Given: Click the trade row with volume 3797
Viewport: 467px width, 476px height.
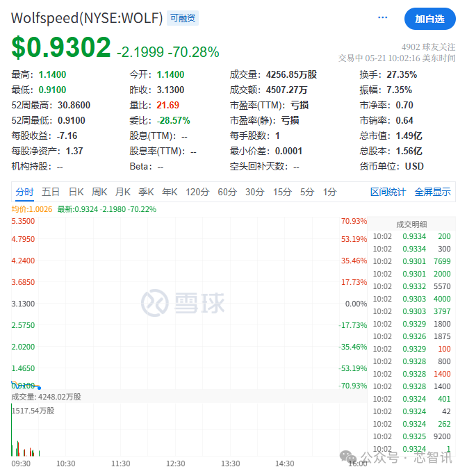Looking at the screenshot, I should pyautogui.click(x=411, y=311).
